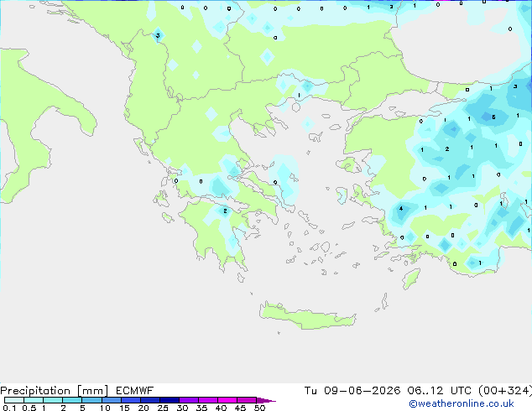Select the 5–10 mm legend color swatch

tap(91, 400)
